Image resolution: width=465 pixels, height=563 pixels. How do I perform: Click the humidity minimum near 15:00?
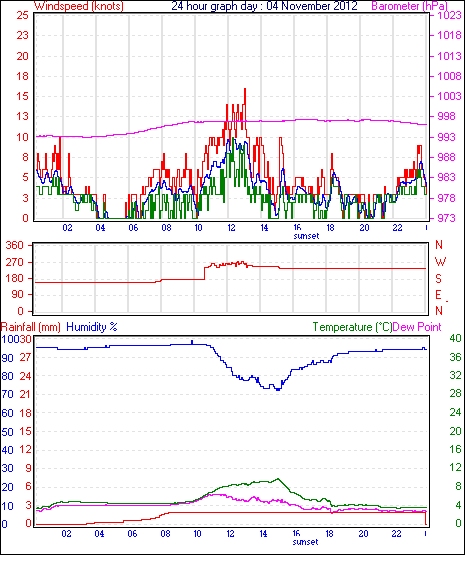coord(278,389)
